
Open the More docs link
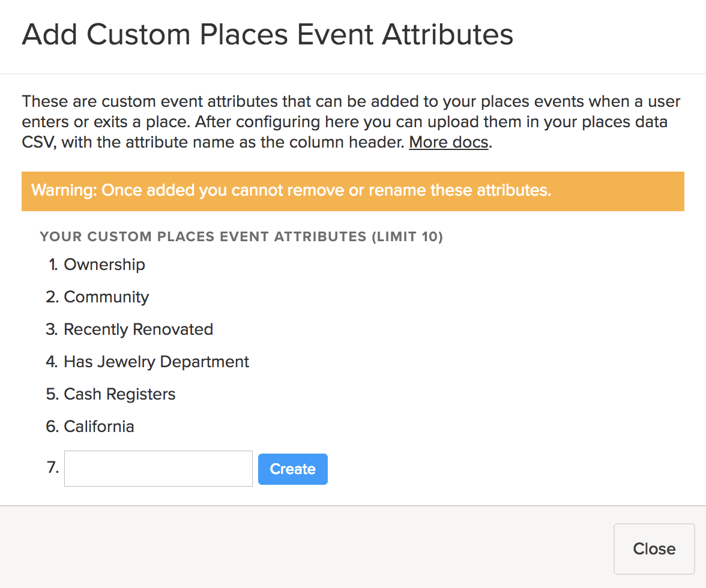pyautogui.click(x=448, y=143)
